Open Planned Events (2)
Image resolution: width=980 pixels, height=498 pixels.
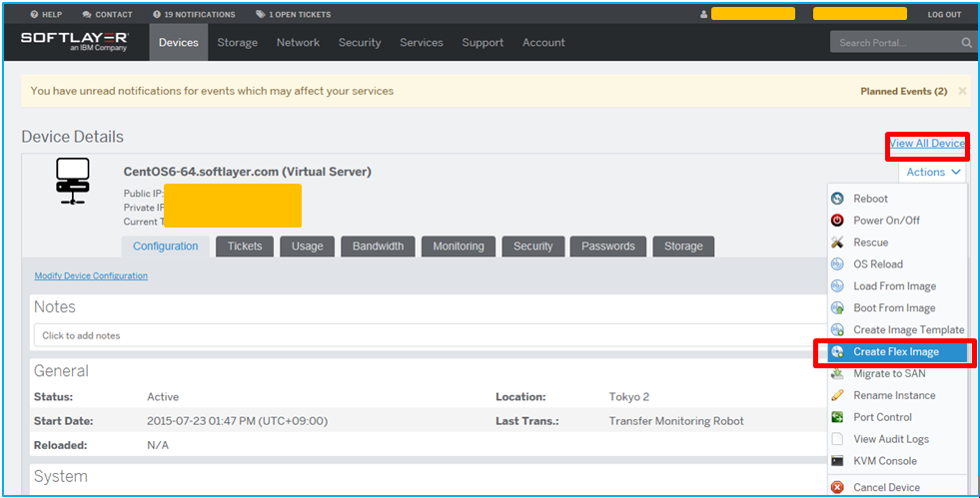[x=904, y=91]
